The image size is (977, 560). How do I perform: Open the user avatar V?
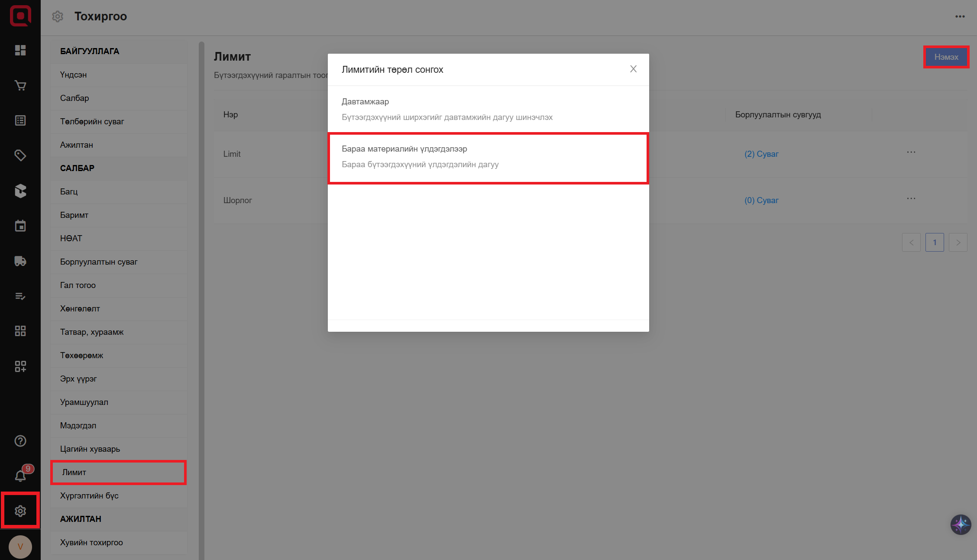(20, 547)
